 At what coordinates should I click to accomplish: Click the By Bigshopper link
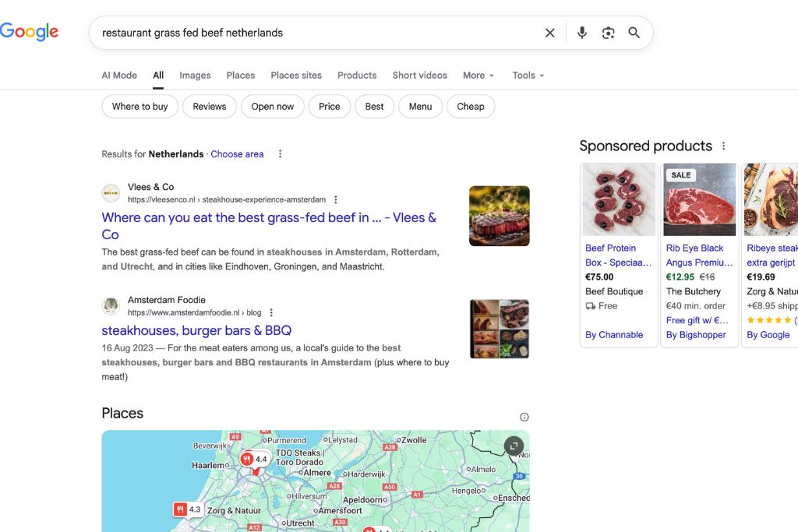[696, 335]
